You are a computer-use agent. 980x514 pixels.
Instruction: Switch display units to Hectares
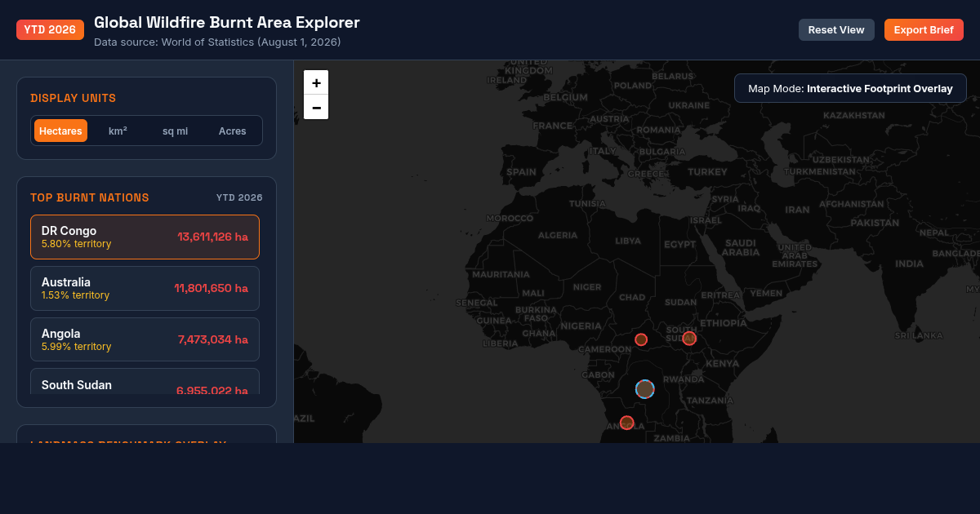tap(60, 131)
